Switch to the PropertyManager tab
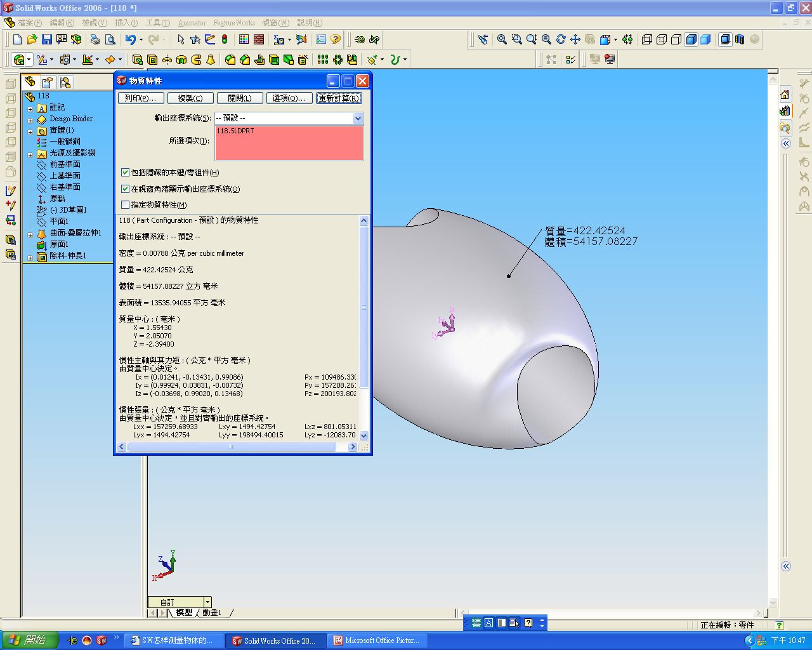The width and height of the screenshot is (812, 650). 48,82
